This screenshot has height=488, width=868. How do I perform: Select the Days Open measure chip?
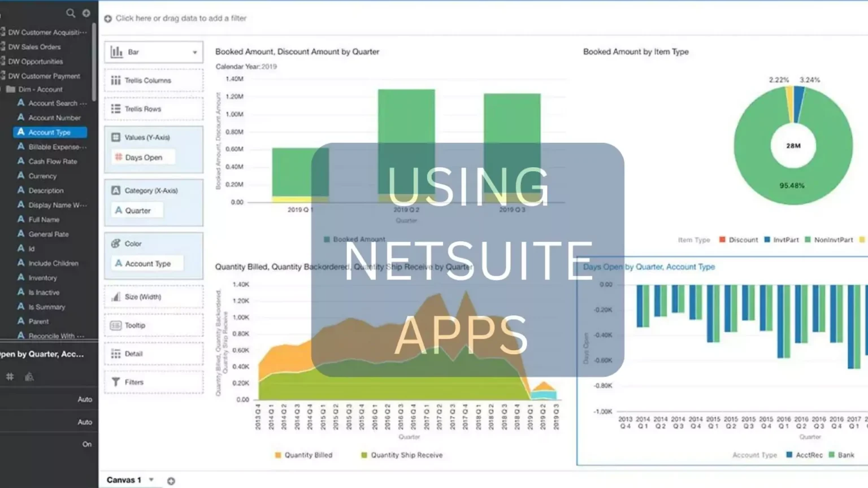pos(143,158)
